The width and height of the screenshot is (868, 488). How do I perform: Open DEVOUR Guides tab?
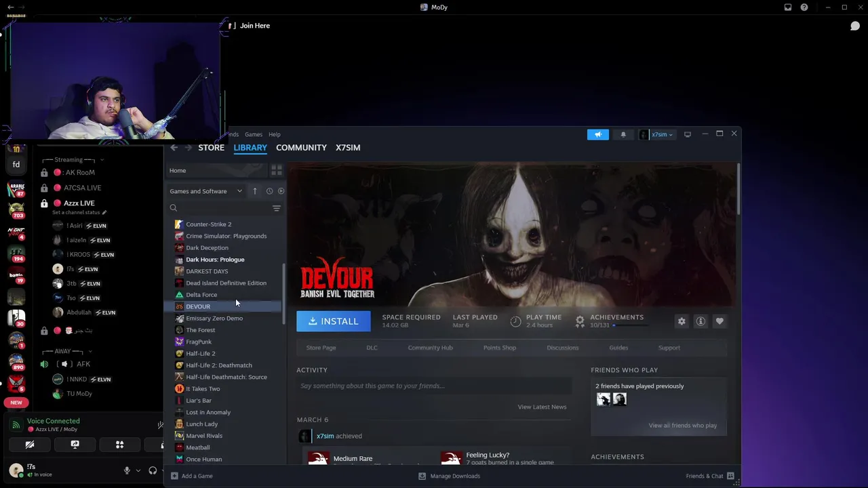coord(618,348)
